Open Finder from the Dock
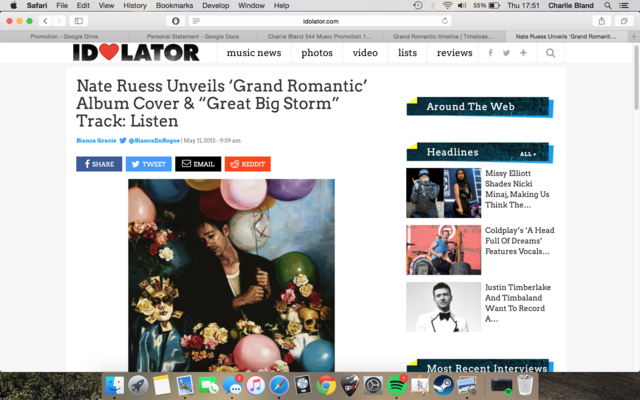This screenshot has width=640, height=400. 115,385
